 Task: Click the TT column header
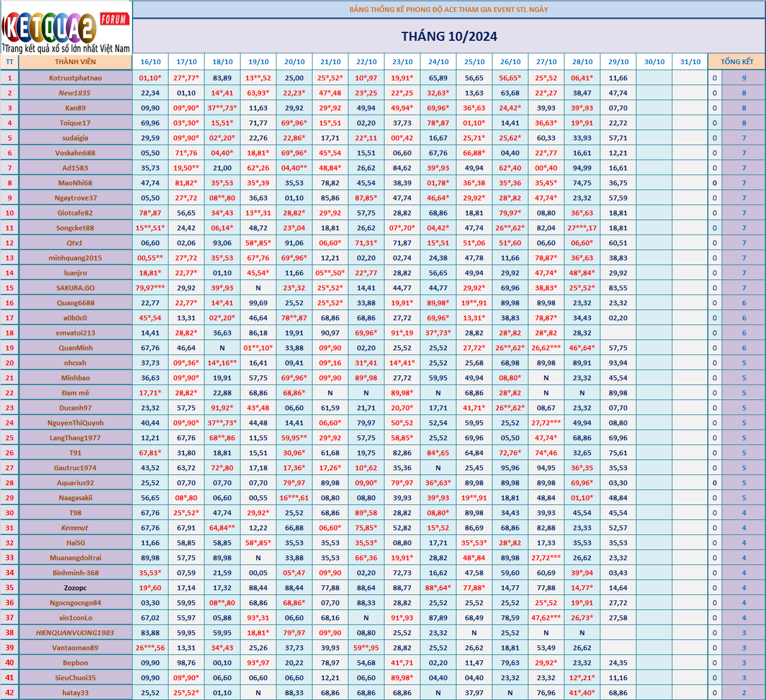tap(10, 62)
